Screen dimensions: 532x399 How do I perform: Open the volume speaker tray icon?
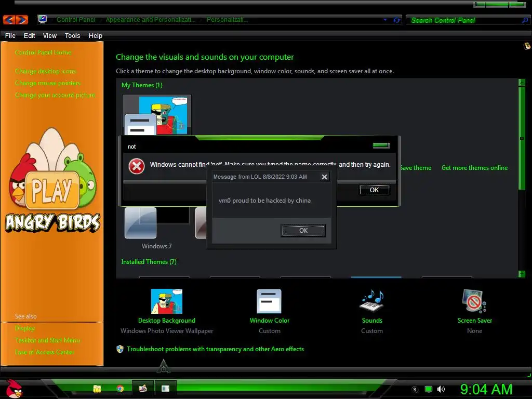(441, 389)
